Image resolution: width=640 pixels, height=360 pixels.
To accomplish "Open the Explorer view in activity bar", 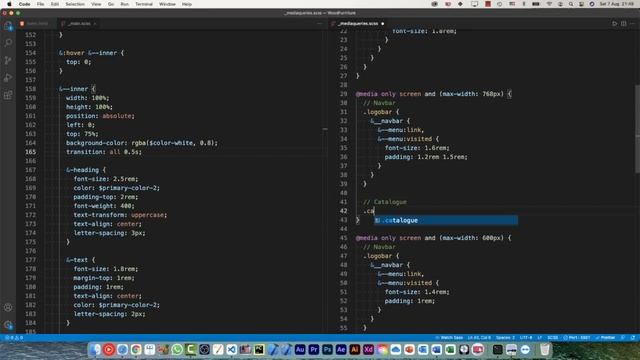I will pos(8,27).
